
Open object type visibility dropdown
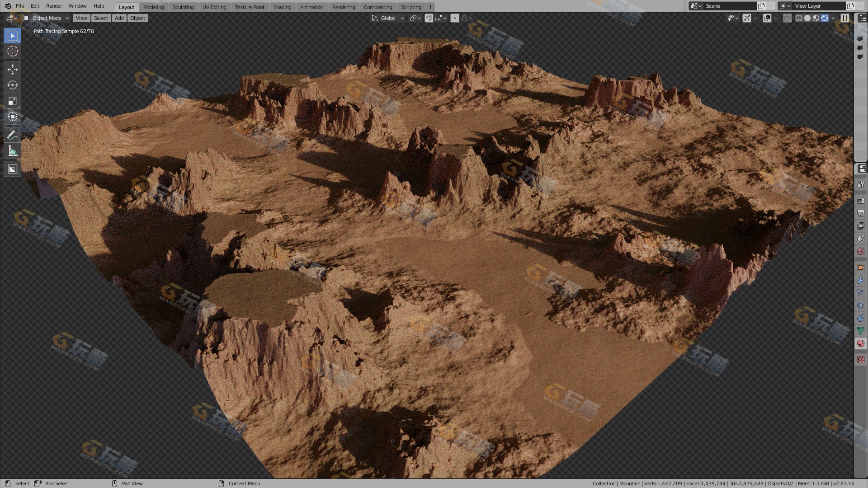tap(733, 18)
